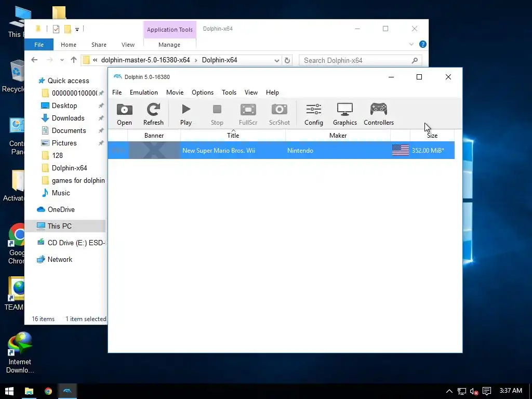Sort game list by Size column
The width and height of the screenshot is (532, 399).
tap(432, 136)
